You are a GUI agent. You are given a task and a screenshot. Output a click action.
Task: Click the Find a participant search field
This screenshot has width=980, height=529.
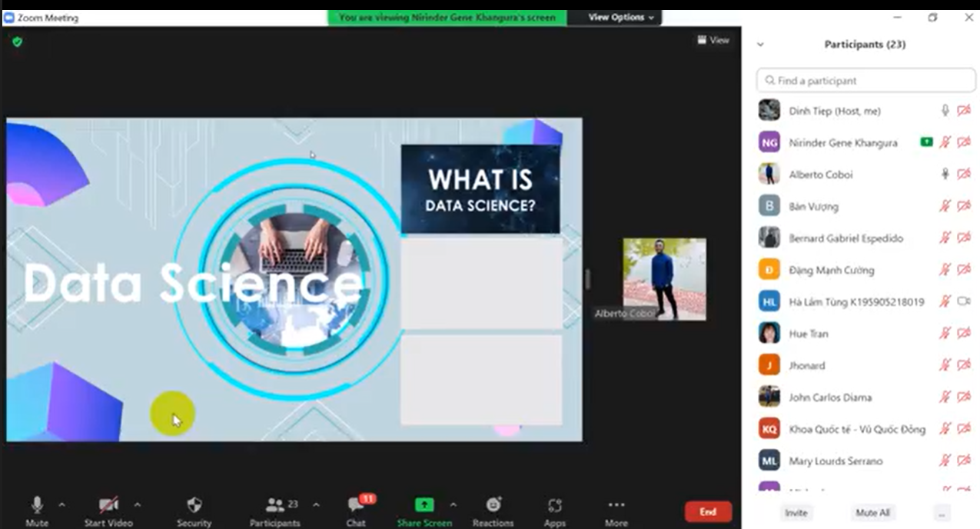[x=865, y=81]
